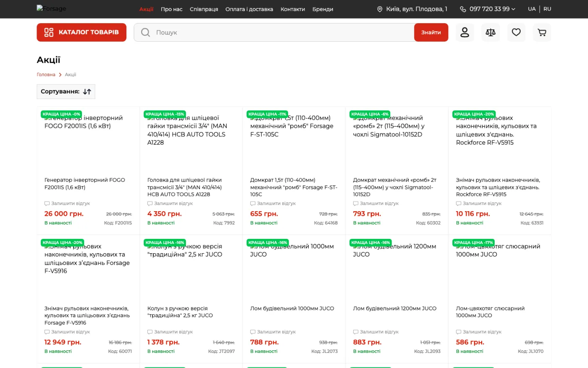Click old price 5 063 грн.

223,214
